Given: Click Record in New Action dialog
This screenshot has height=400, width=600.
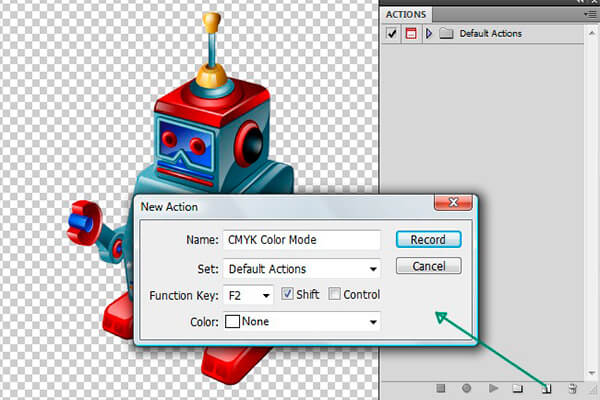Looking at the screenshot, I should click(428, 240).
